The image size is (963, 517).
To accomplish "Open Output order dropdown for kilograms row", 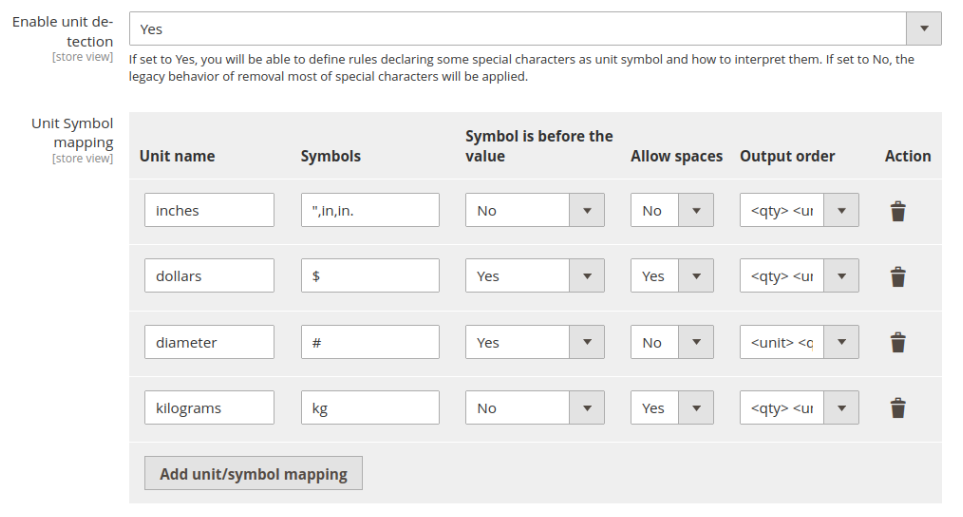I will click(798, 408).
